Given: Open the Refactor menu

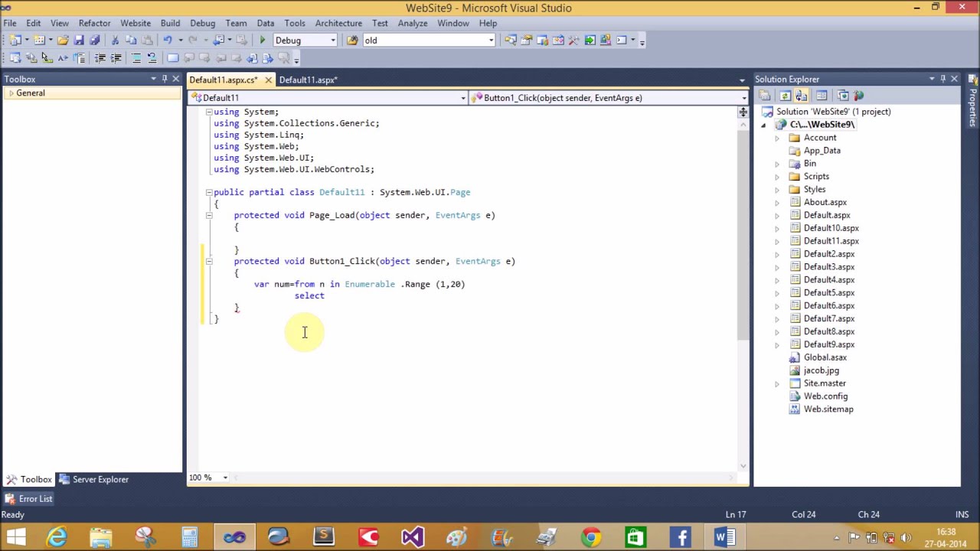Looking at the screenshot, I should click(95, 23).
